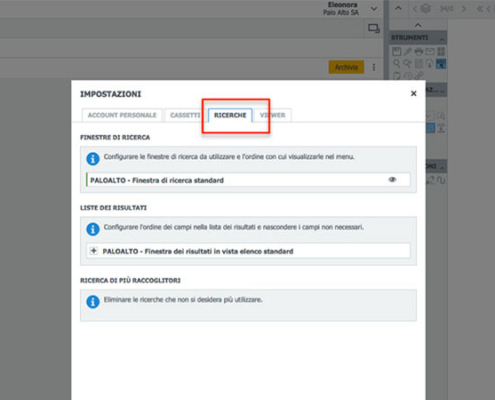
Task: Collapse the Strumenti panel header
Action: pyautogui.click(x=442, y=40)
